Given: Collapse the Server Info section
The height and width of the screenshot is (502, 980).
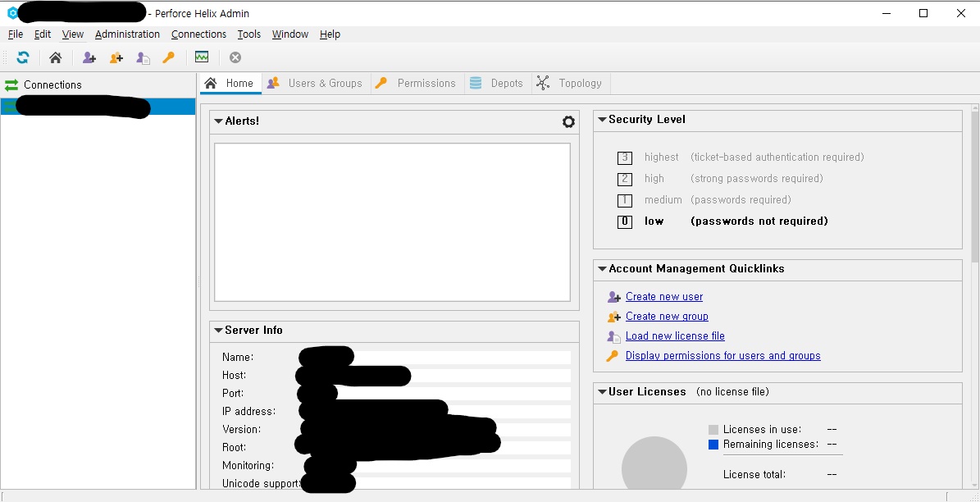Looking at the screenshot, I should (218, 331).
